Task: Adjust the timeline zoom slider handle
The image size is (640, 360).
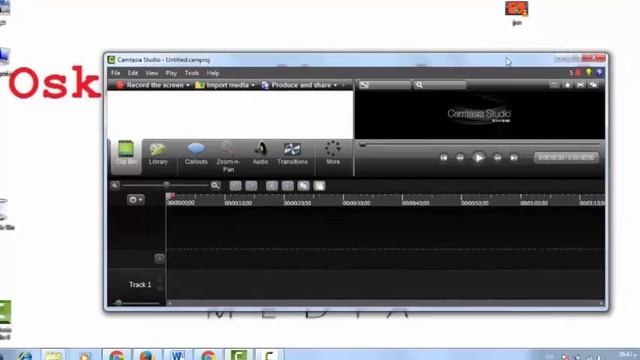Action: pos(166,185)
